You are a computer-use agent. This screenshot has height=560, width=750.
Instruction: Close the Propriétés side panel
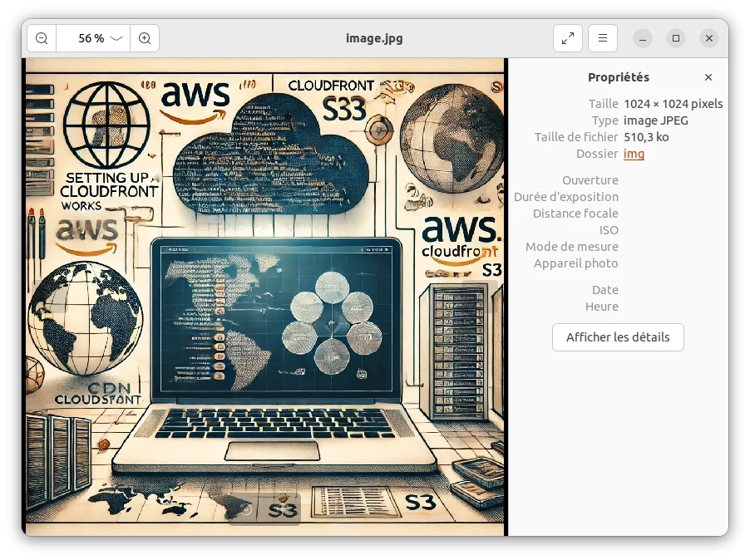click(708, 77)
